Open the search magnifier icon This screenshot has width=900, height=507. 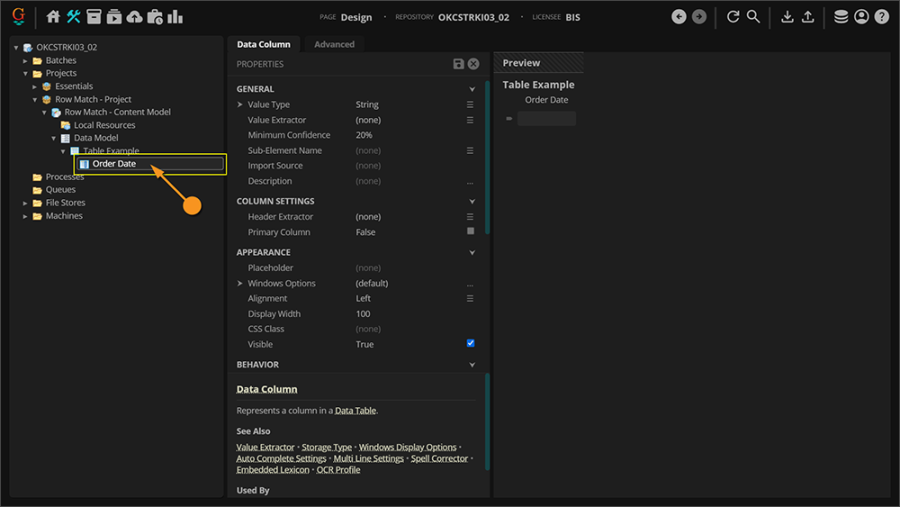pos(753,17)
